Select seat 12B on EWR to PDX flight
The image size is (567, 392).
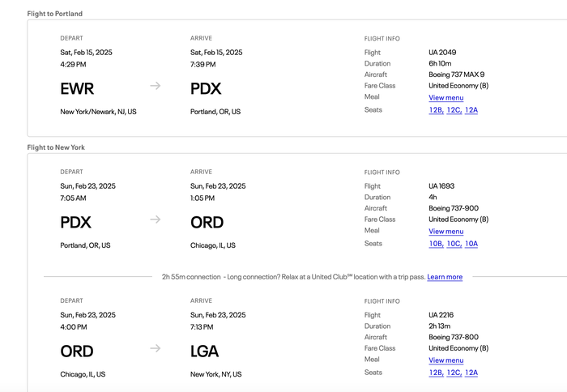436,110
